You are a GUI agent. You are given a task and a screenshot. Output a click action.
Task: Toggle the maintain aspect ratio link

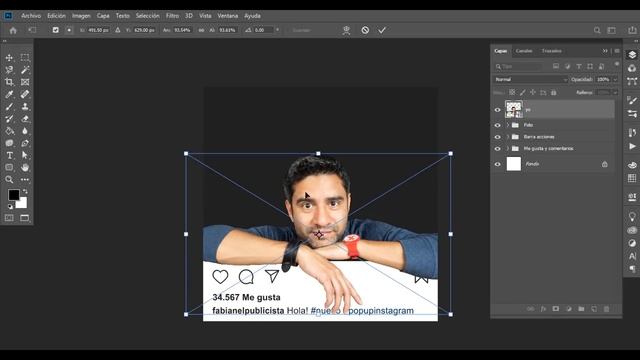coord(201,30)
